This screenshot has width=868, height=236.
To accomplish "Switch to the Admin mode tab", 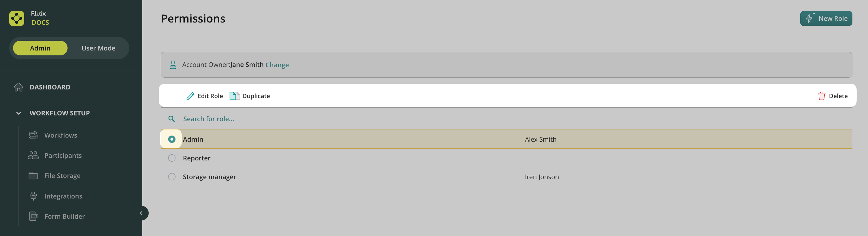I will pyautogui.click(x=40, y=48).
